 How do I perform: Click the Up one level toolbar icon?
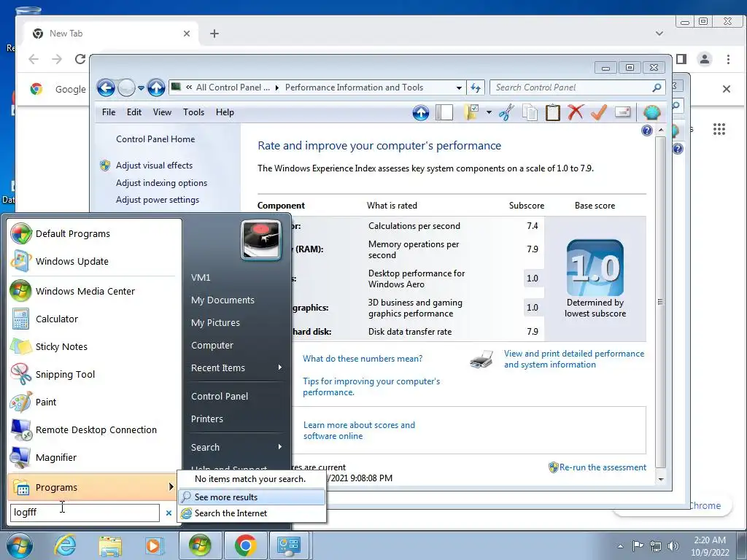[421, 112]
